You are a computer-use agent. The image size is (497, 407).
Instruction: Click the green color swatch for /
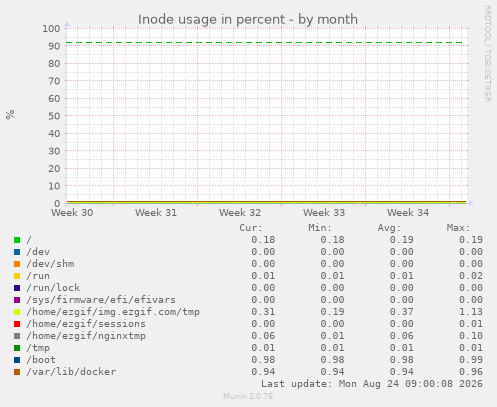[17, 240]
